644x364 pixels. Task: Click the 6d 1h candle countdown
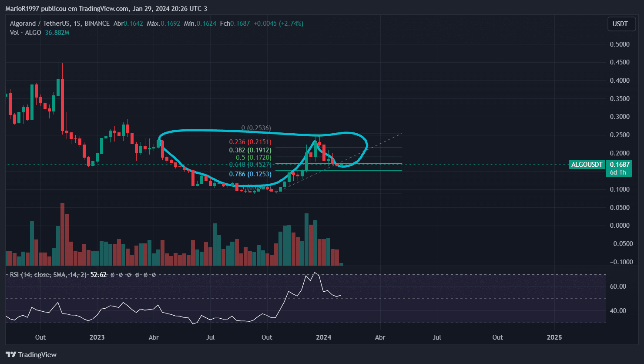coord(618,172)
